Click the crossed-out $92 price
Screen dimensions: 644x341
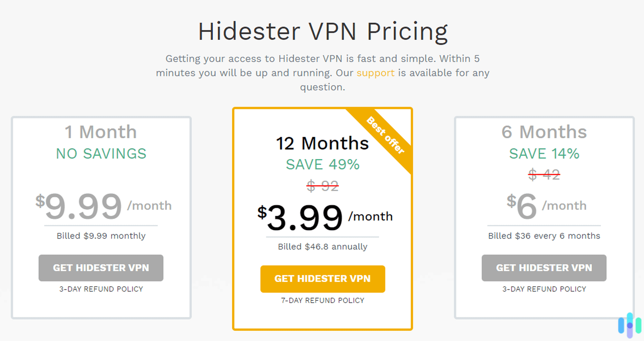point(322,186)
